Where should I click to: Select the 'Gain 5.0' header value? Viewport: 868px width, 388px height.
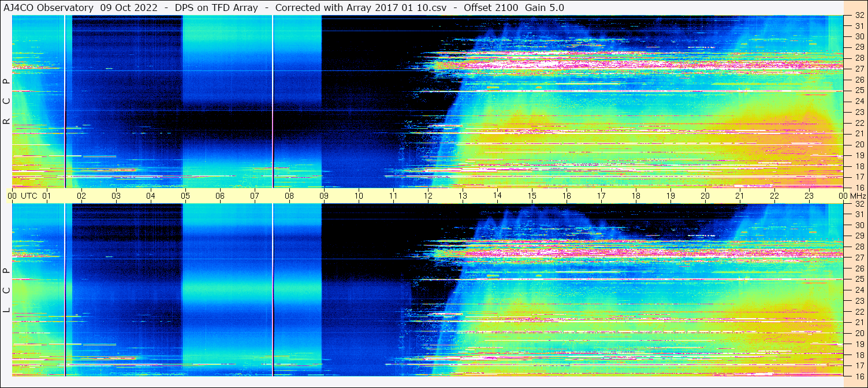point(545,8)
